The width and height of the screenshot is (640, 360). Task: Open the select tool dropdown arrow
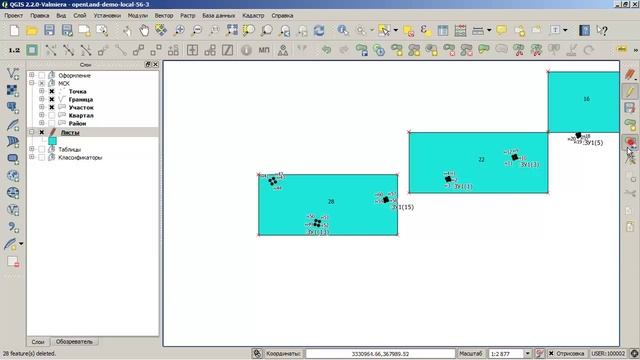coord(396,31)
